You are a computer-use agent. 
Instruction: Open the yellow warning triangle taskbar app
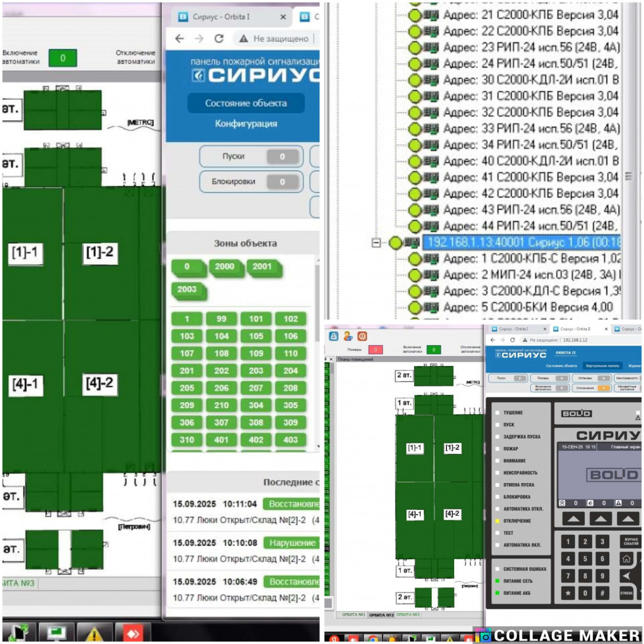[94, 633]
